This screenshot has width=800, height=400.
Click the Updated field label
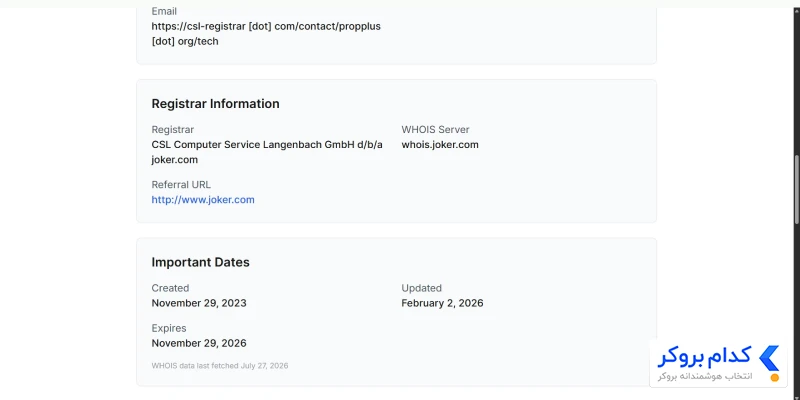(x=421, y=288)
